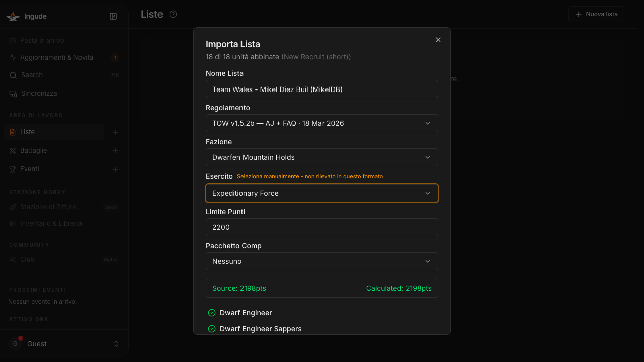This screenshot has height=362, width=644.
Task: Open the Regolamento dropdown
Action: [322, 123]
